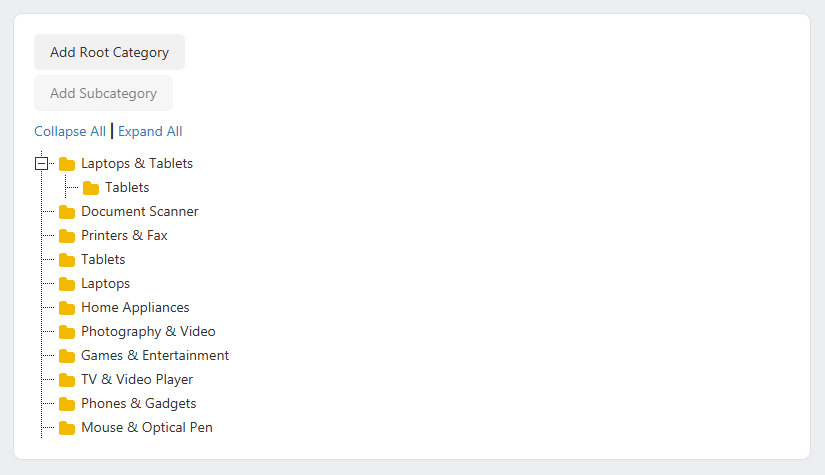This screenshot has width=825, height=475.
Task: Click the Games & Entertainment folder icon
Action: click(67, 356)
